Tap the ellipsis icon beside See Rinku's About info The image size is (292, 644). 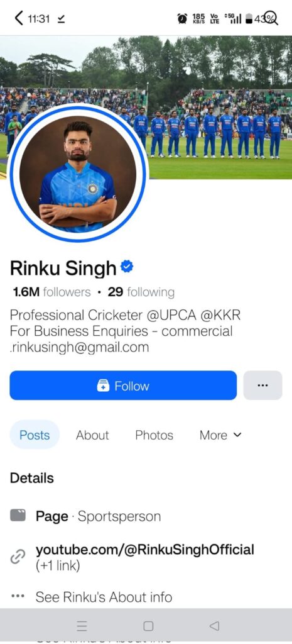(x=18, y=596)
